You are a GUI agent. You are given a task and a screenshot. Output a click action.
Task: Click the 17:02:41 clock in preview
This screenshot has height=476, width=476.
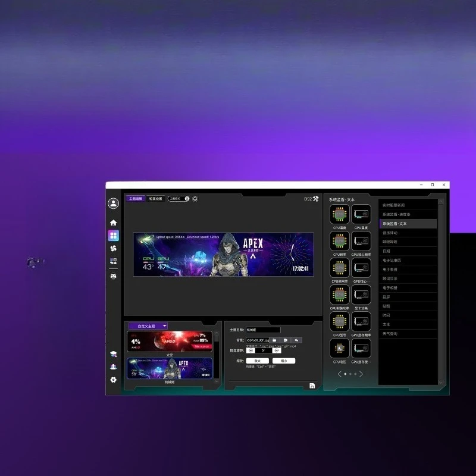[300, 269]
